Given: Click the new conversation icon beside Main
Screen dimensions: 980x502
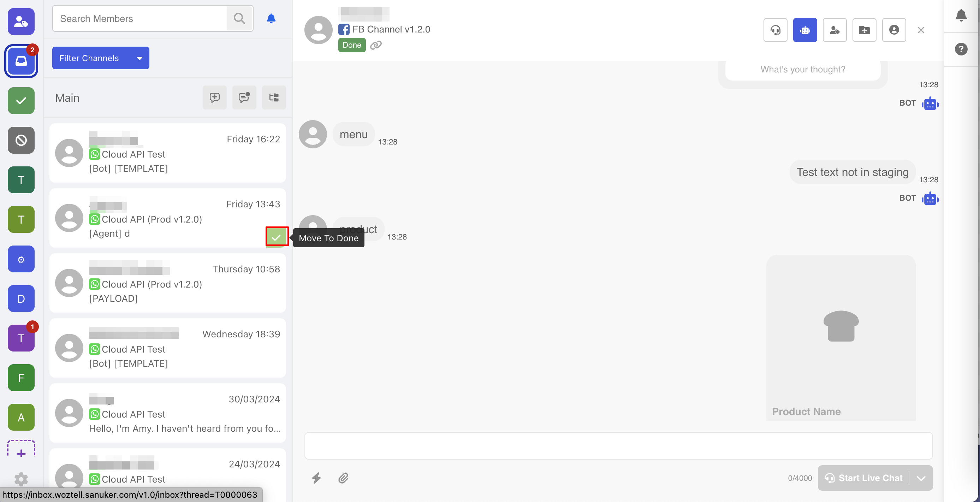Looking at the screenshot, I should [x=215, y=98].
